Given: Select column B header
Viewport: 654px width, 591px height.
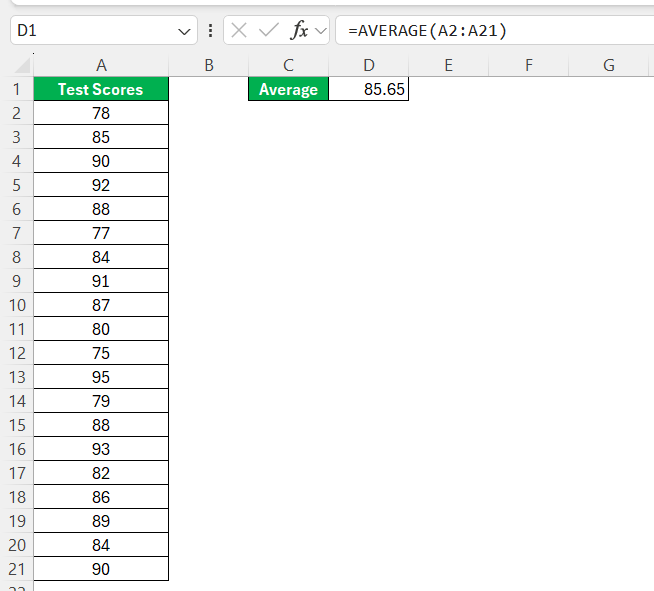Looking at the screenshot, I should pos(209,65).
